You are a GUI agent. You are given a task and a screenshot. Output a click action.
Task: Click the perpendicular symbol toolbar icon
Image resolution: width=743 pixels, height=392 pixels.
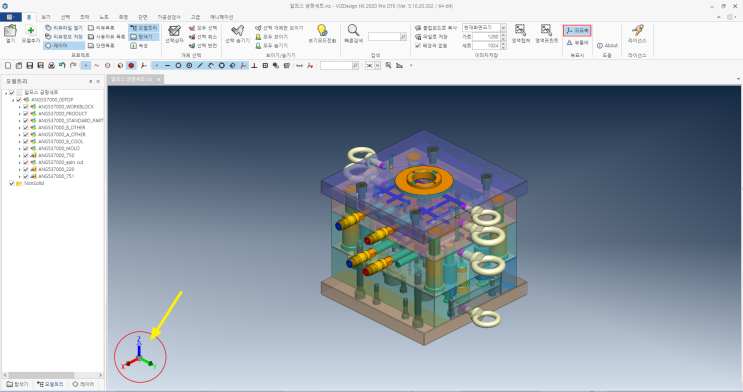click(x=254, y=65)
